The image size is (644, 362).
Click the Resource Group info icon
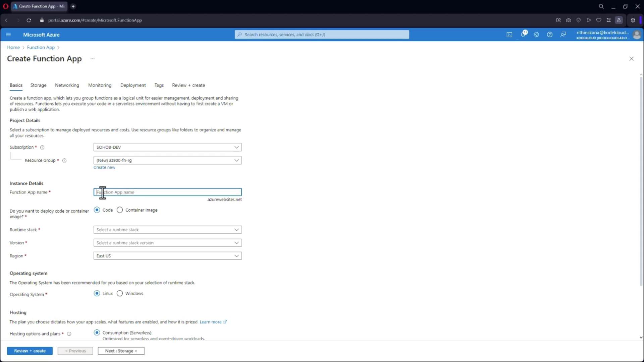click(x=64, y=161)
